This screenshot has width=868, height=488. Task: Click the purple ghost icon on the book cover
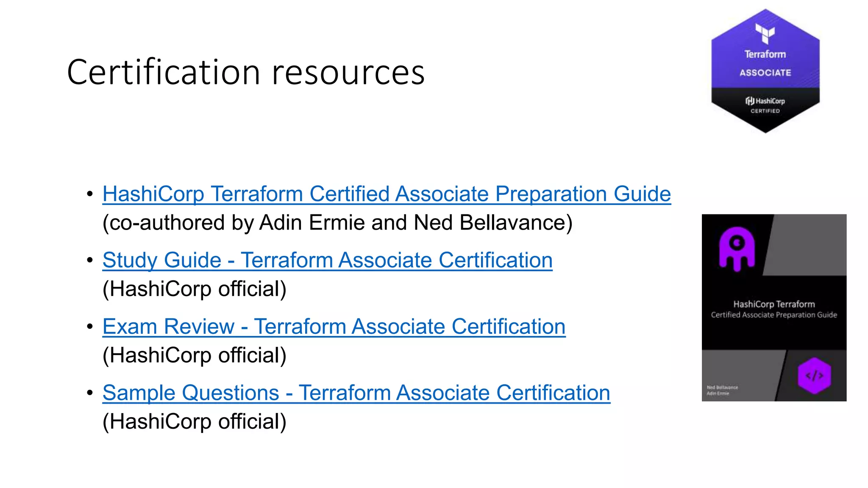click(737, 249)
